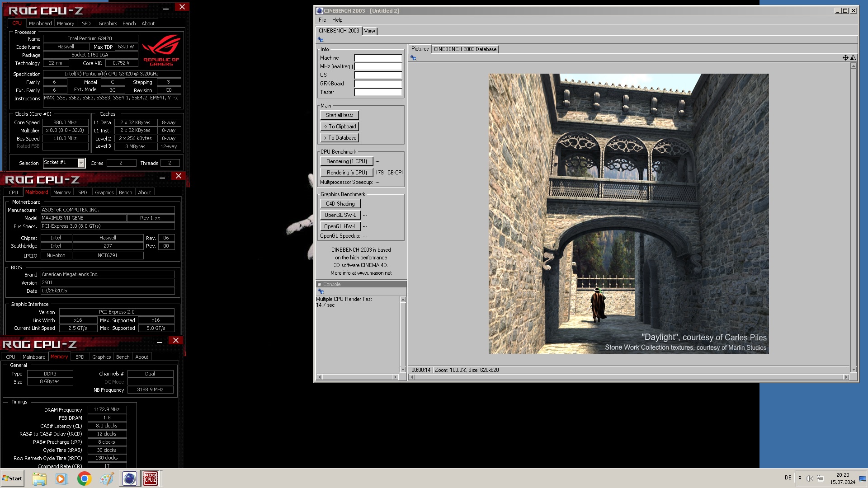Click the DE language indicator in tray
Image resolution: width=868 pixels, height=488 pixels.
[788, 478]
